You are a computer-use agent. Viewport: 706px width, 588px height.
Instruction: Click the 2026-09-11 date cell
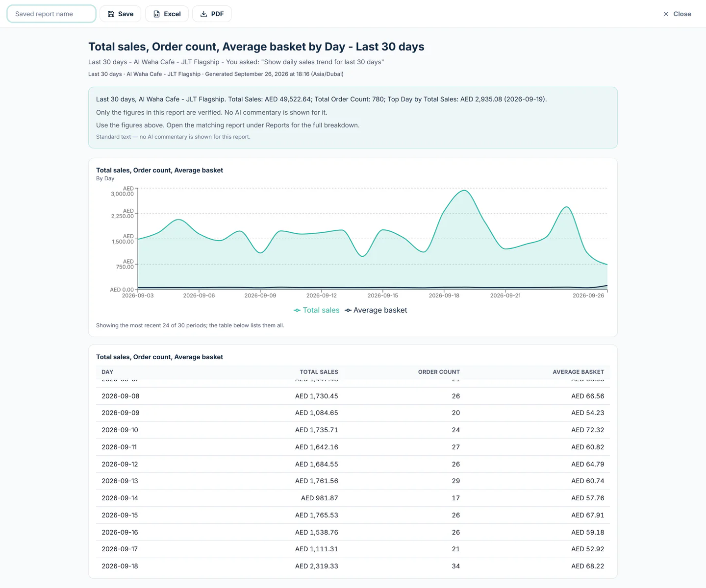(119, 447)
